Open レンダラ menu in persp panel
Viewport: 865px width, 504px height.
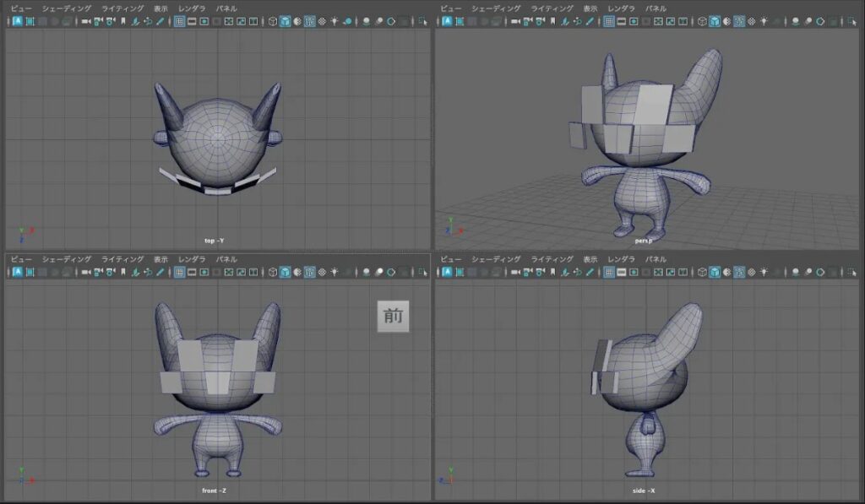621,8
